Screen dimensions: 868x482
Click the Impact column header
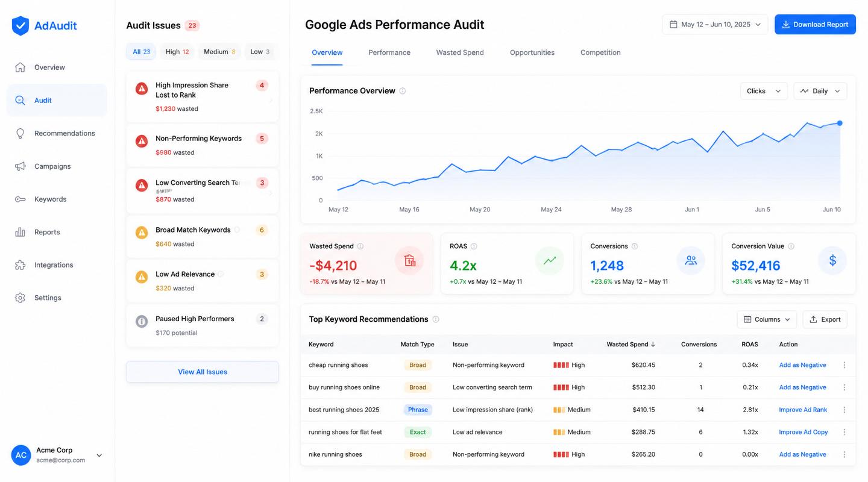563,345
